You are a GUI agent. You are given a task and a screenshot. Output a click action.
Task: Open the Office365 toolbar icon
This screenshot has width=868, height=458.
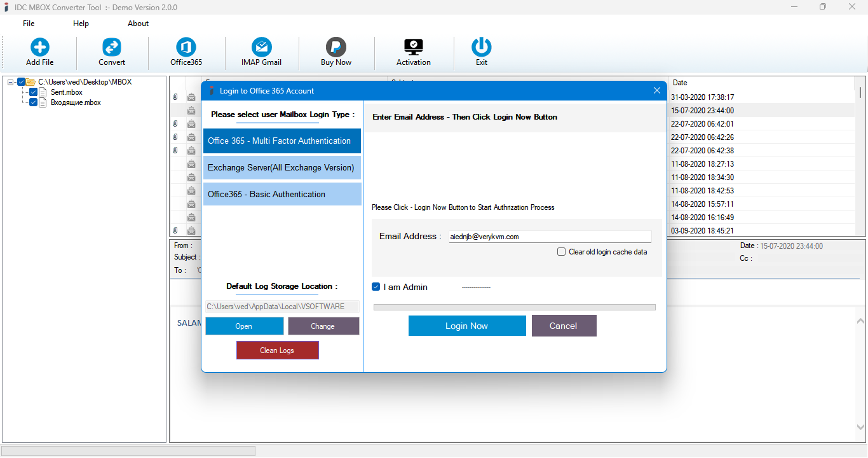[186, 47]
